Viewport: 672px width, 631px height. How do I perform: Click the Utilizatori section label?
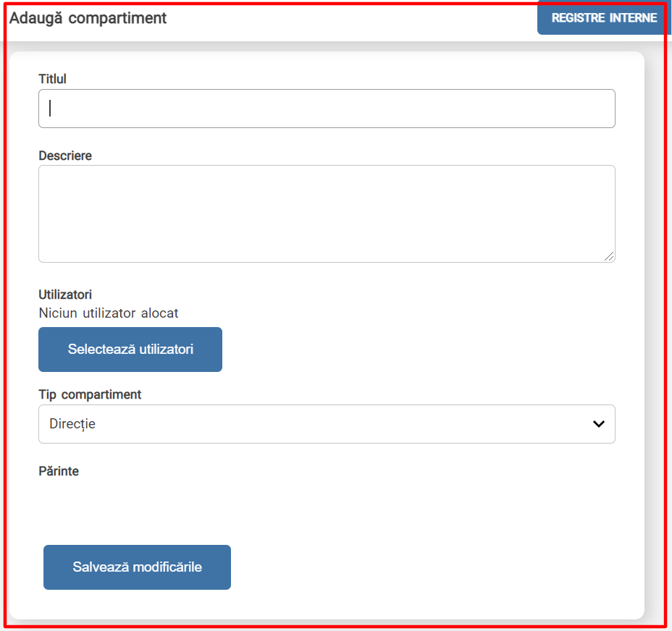[x=65, y=295]
